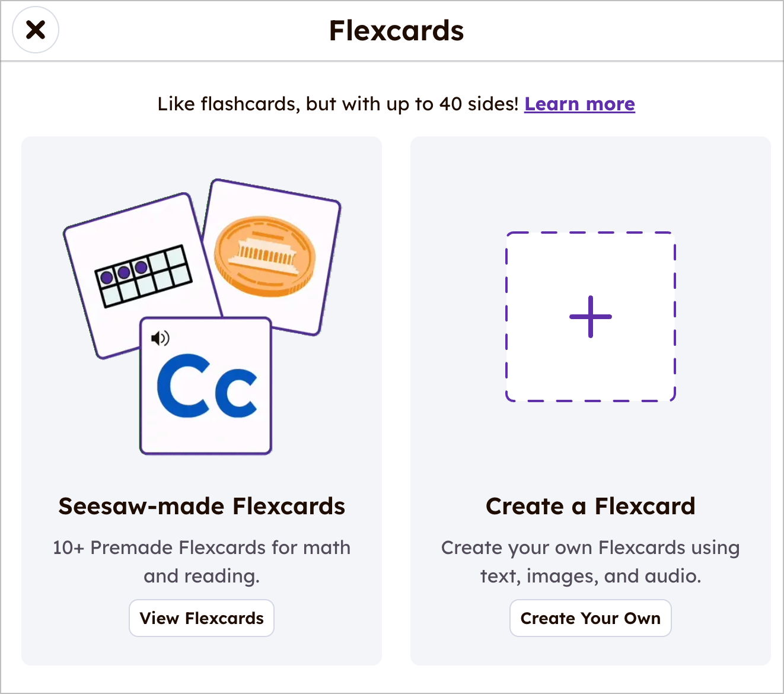Click the ten-frame grid with purple dots
The image size is (784, 694).
[x=144, y=276]
